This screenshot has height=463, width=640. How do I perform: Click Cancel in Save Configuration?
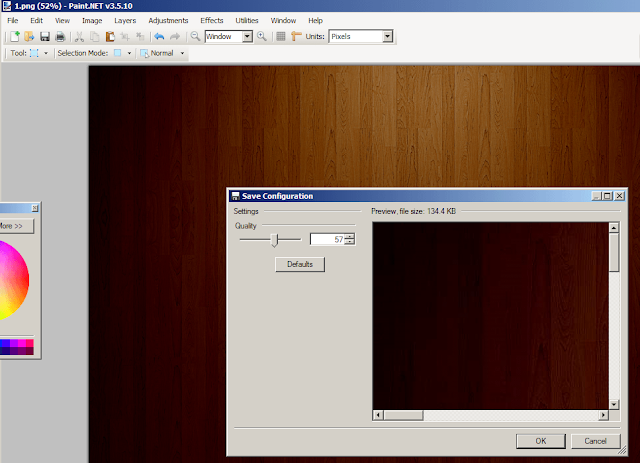[596, 441]
